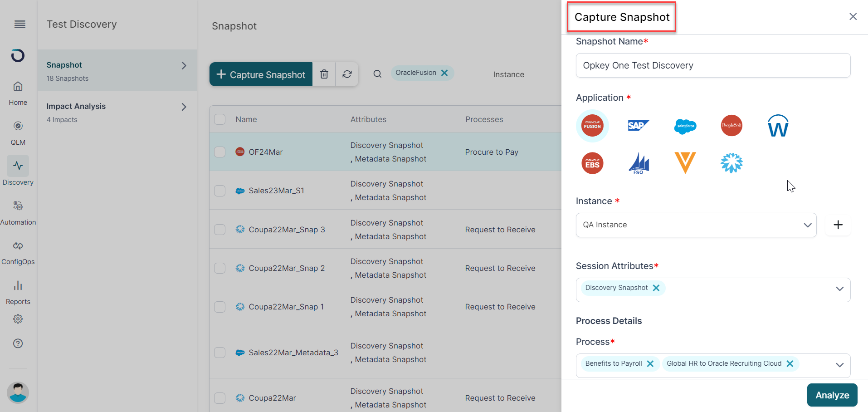
Task: Open the Coupa22Mar_Snap 3 snapshot name
Action: pos(287,230)
